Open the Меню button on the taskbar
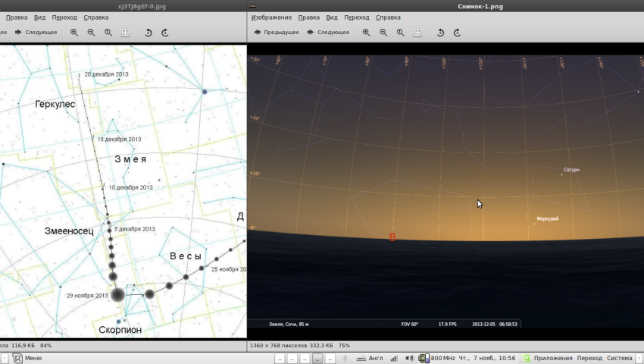Screen dimensions: 644x364 [x=27, y=358]
